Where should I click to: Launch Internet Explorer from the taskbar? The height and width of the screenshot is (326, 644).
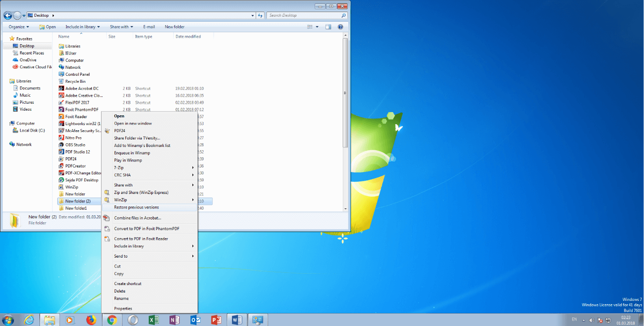coord(29,320)
